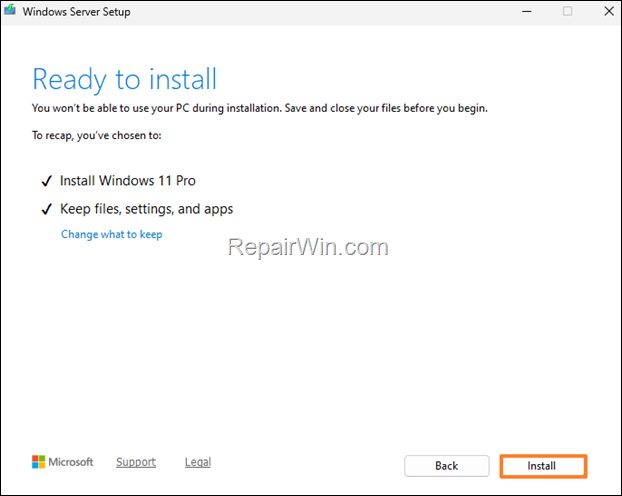Click the text 'Keep files, settings, and apps'
This screenshot has height=496, width=622.
(146, 209)
